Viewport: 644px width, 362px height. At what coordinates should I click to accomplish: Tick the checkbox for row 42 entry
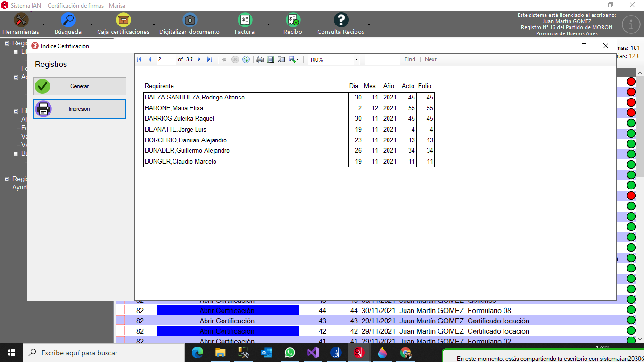point(120,331)
